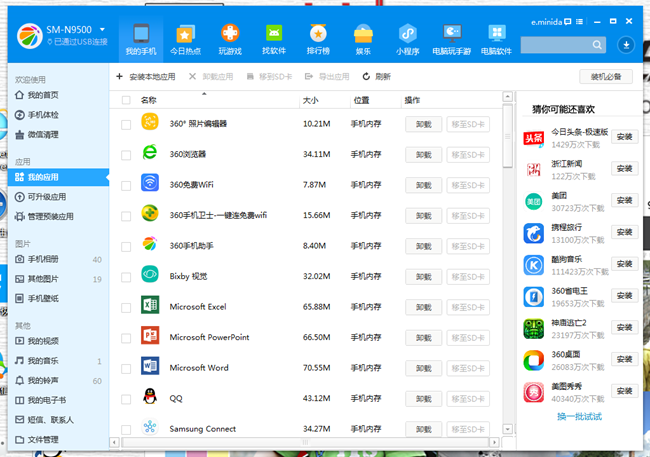Open 手机体检 in sidebar

[36, 115]
